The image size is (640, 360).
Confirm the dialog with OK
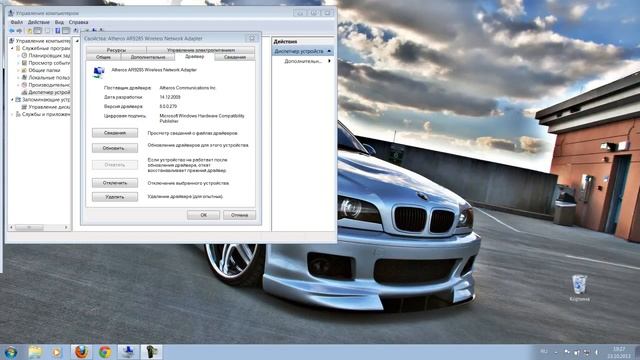[203, 215]
